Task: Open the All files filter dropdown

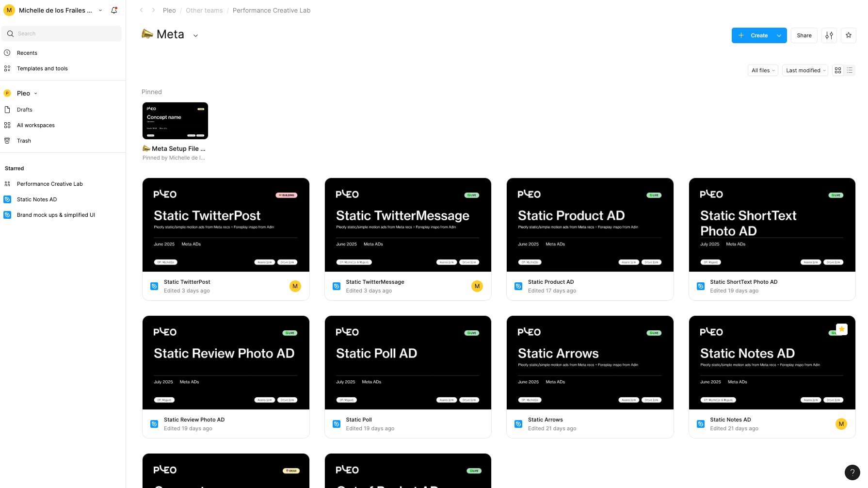Action: pos(763,70)
